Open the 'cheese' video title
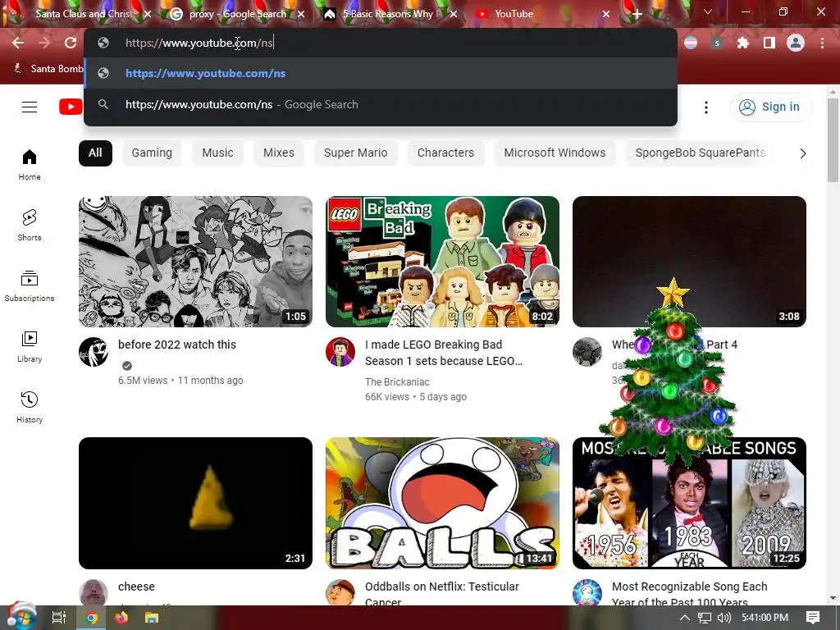Screen dimensions: 840x630 136,587
